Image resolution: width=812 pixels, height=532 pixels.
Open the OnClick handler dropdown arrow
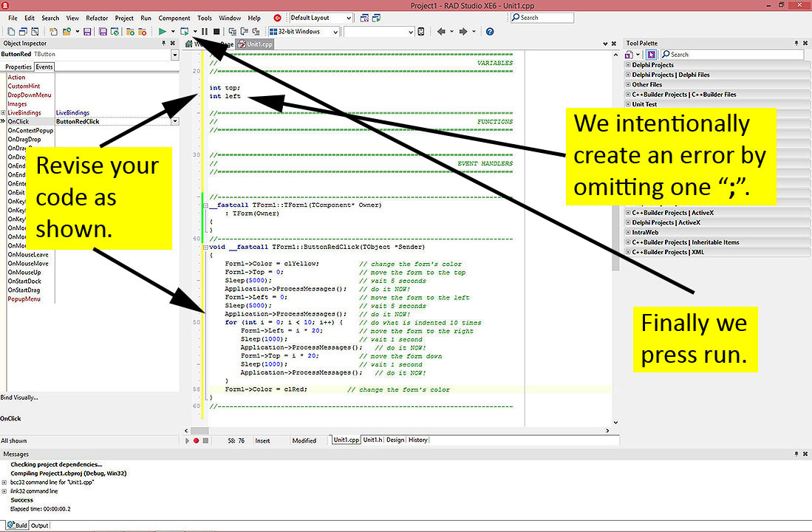click(175, 121)
